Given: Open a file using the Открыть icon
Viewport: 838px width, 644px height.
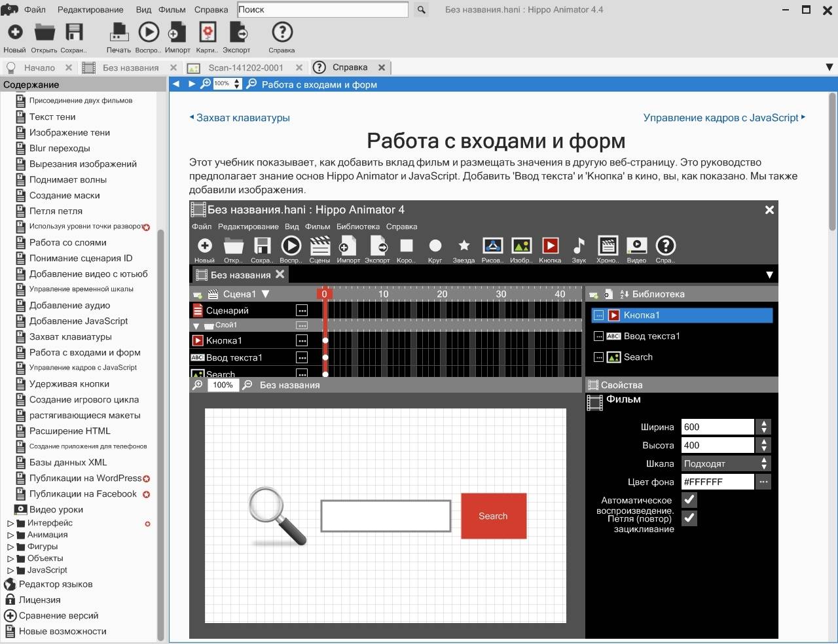Looking at the screenshot, I should click(45, 32).
